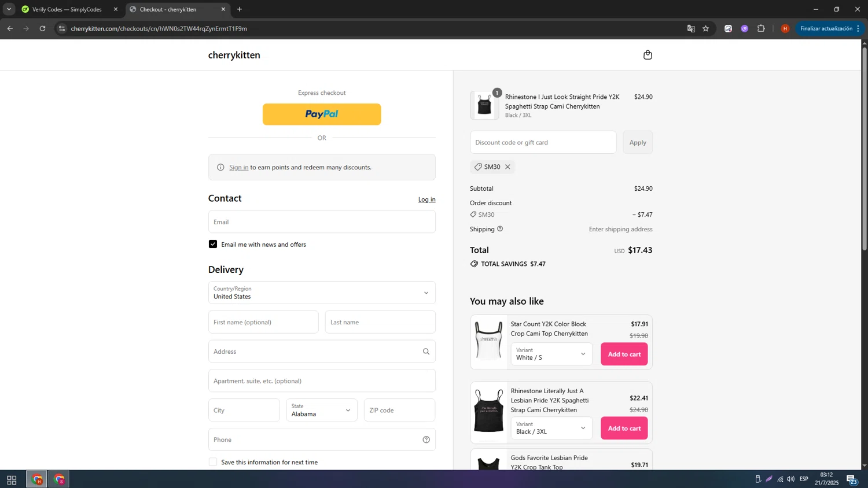Click the browser address bar URL

pyautogui.click(x=159, y=28)
